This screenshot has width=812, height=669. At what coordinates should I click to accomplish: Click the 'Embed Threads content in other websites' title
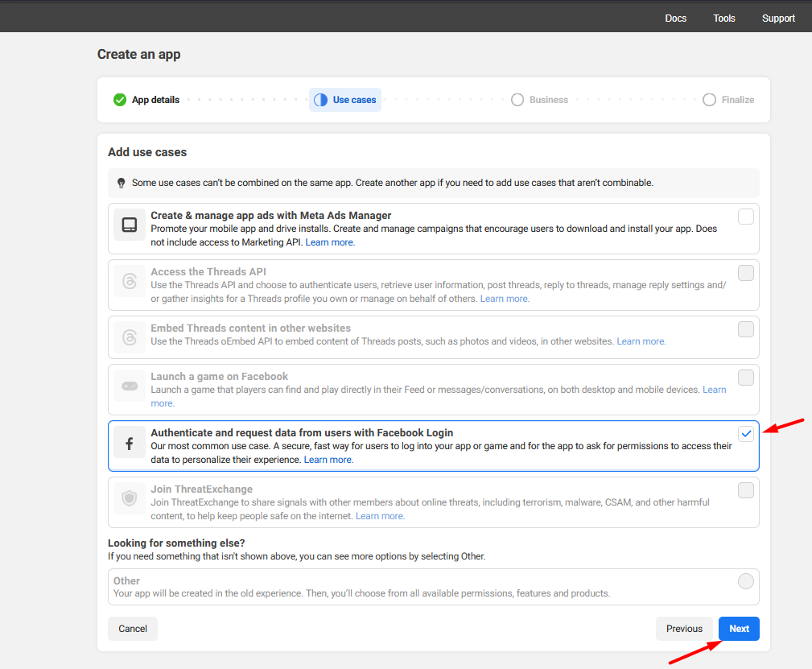click(250, 328)
